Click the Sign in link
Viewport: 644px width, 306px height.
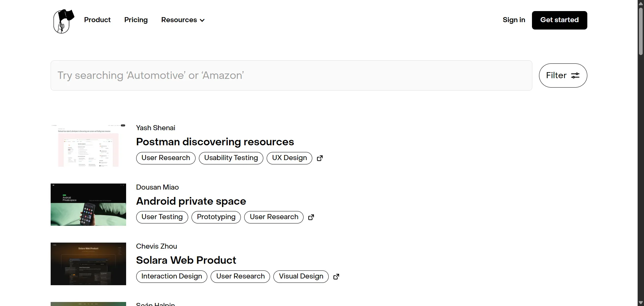click(x=514, y=20)
